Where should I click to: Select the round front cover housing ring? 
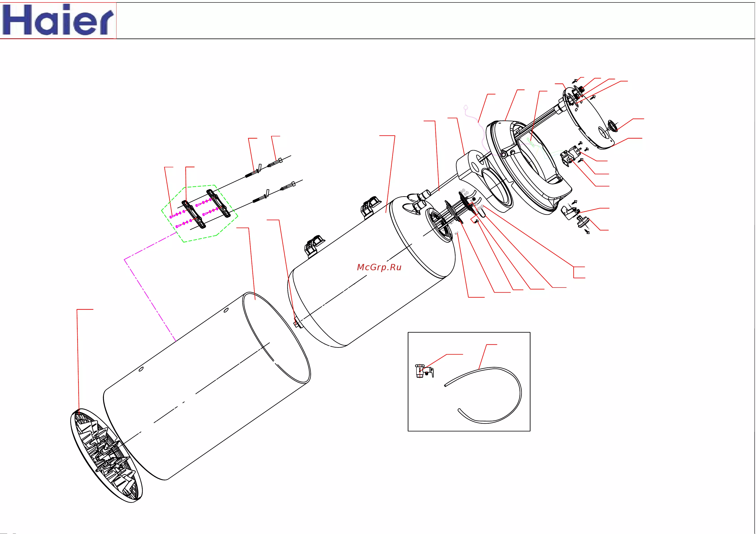point(529,167)
